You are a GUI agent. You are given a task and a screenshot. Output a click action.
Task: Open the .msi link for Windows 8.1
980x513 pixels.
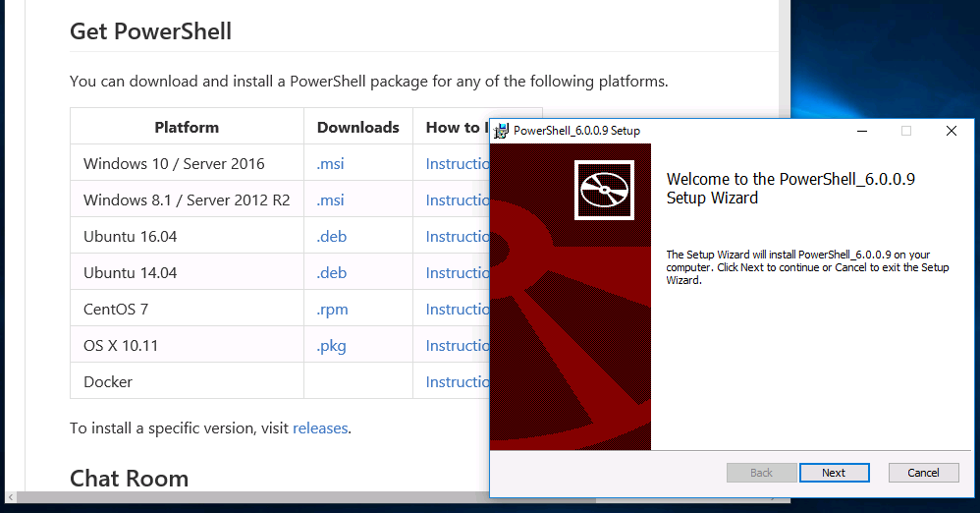coord(330,200)
